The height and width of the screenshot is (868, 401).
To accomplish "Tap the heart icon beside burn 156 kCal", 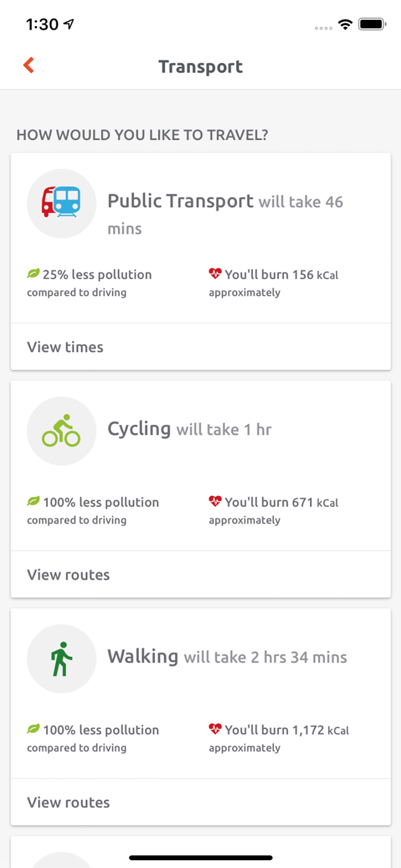I will [x=215, y=273].
